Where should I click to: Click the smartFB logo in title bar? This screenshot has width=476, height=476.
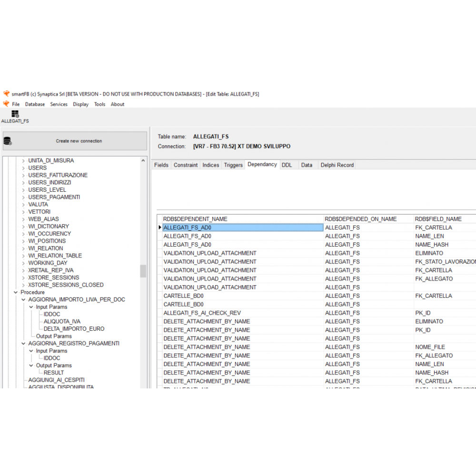point(6,94)
